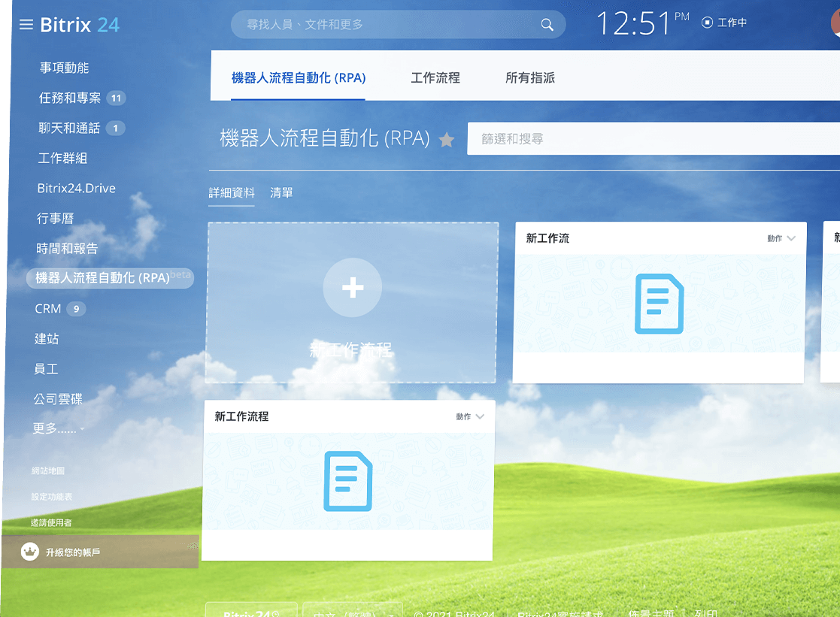This screenshot has height=617, width=840.
Task: Open 員工 in the sidebar
Action: click(x=46, y=369)
